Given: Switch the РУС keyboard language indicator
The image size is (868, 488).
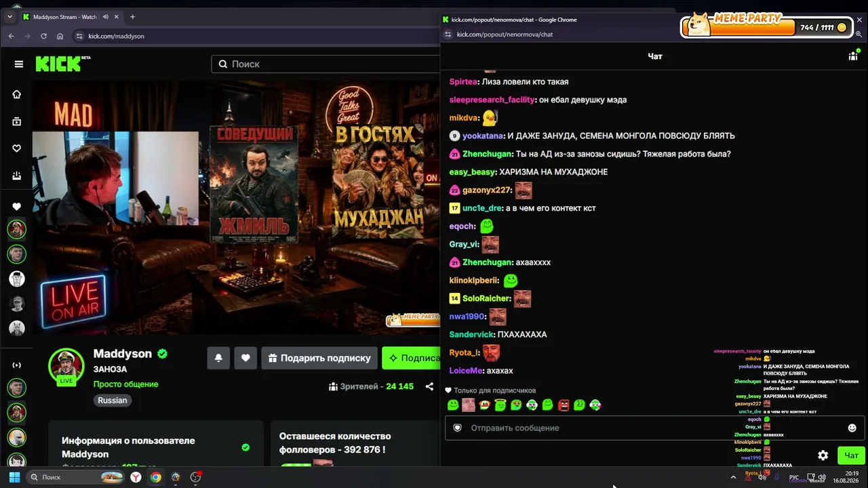Looking at the screenshot, I should coord(794,477).
